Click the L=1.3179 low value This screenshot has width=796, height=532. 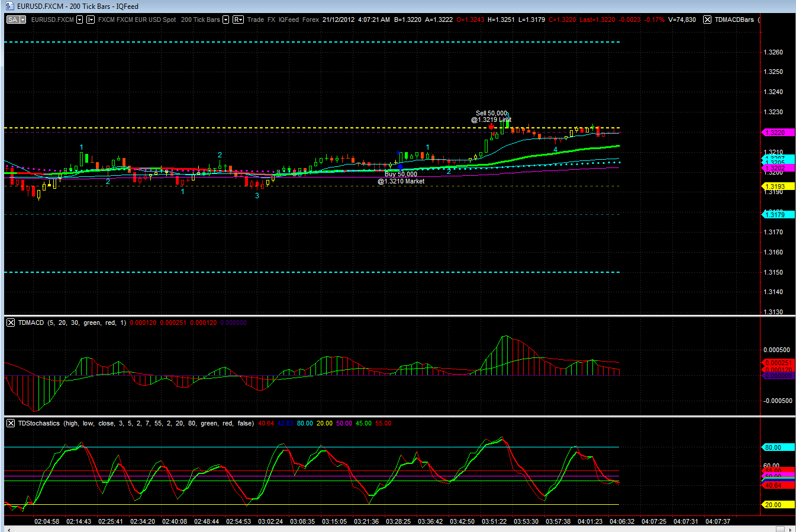coord(531,20)
